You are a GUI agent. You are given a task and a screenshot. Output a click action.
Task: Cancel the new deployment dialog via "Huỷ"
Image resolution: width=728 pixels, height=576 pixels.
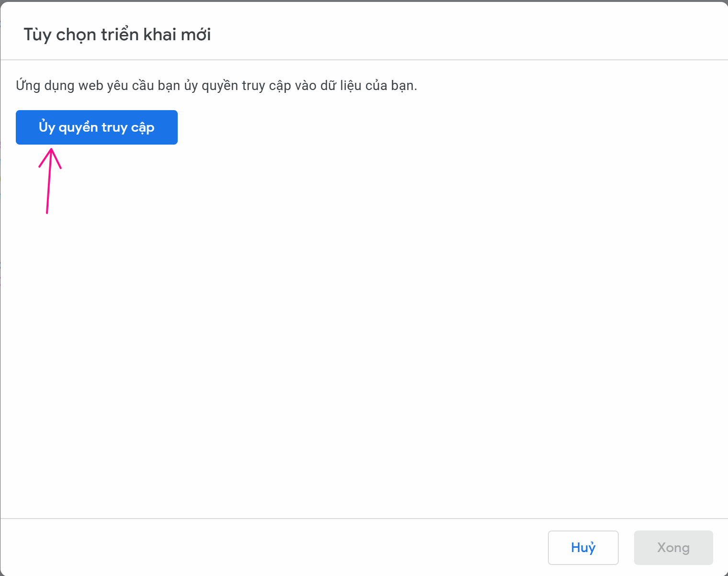pos(583,547)
